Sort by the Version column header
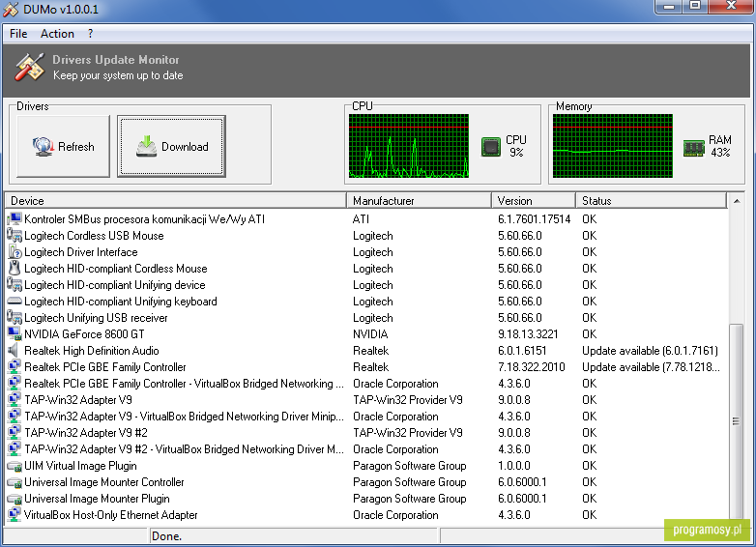The image size is (756, 547). click(x=534, y=200)
